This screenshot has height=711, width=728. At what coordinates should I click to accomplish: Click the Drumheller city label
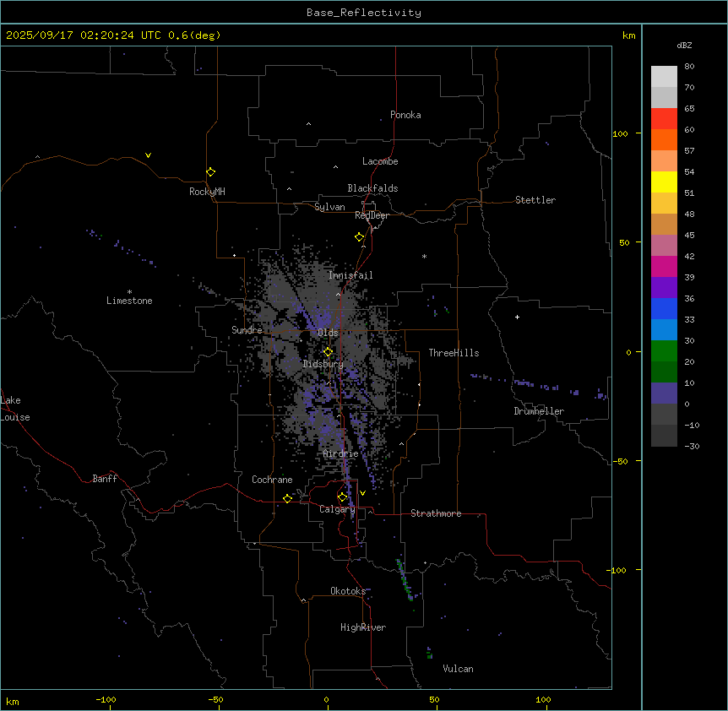pos(539,411)
